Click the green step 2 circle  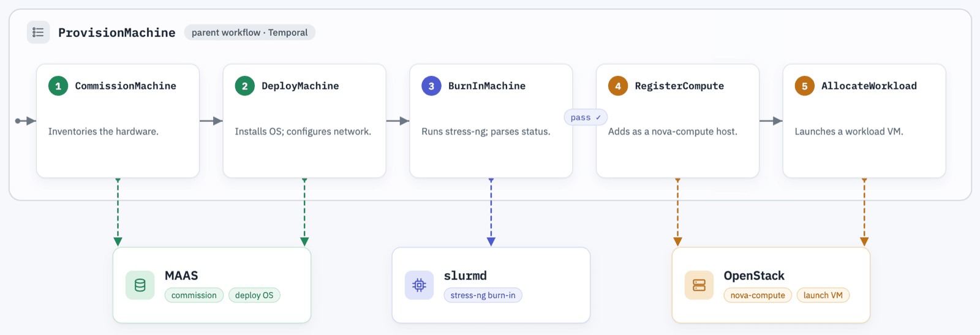click(x=245, y=86)
